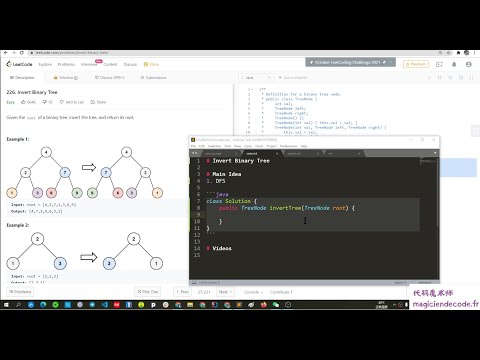Click the thumbs-down dislike icon under problem title
The image size is (480, 360).
pyautogui.click(x=44, y=102)
